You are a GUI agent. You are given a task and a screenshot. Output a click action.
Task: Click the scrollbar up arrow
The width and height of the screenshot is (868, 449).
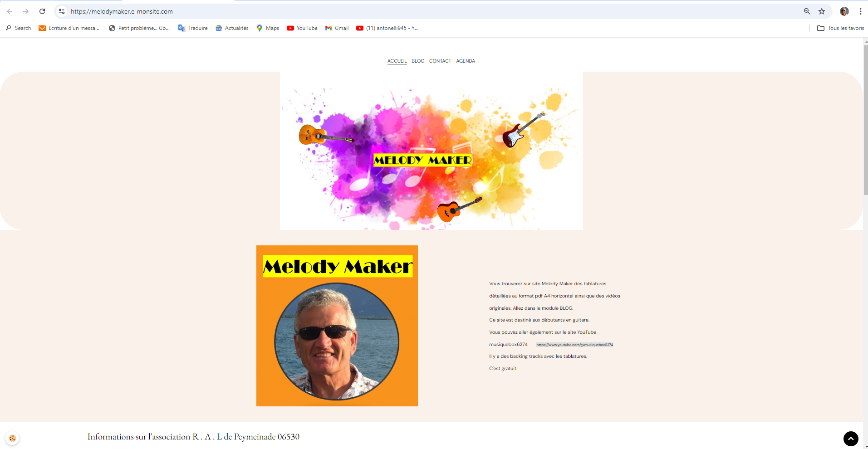click(865, 41)
